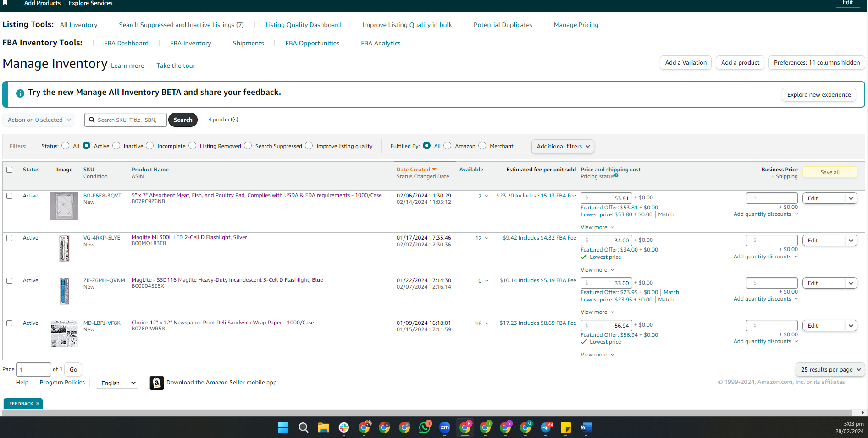Expand available quantity 7 details
868x438 pixels.
click(x=483, y=196)
